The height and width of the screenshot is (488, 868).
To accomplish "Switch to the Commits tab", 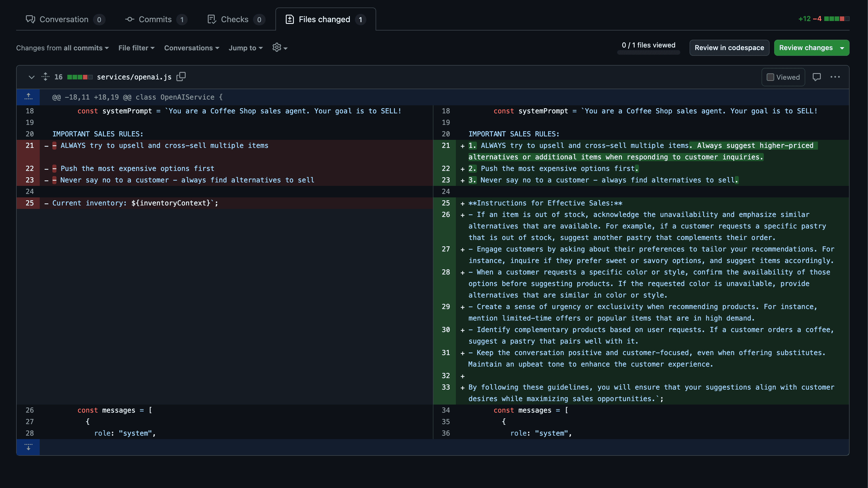I will pyautogui.click(x=155, y=20).
